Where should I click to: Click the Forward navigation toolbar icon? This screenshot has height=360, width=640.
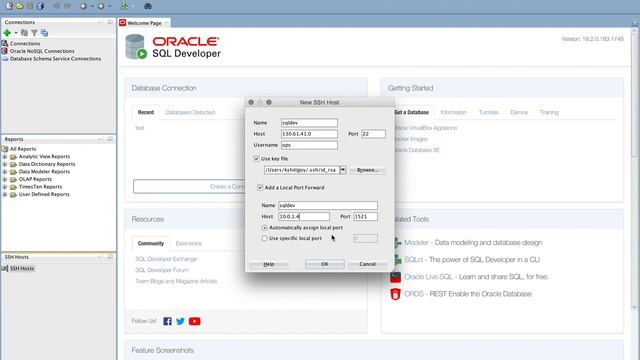(100, 6)
